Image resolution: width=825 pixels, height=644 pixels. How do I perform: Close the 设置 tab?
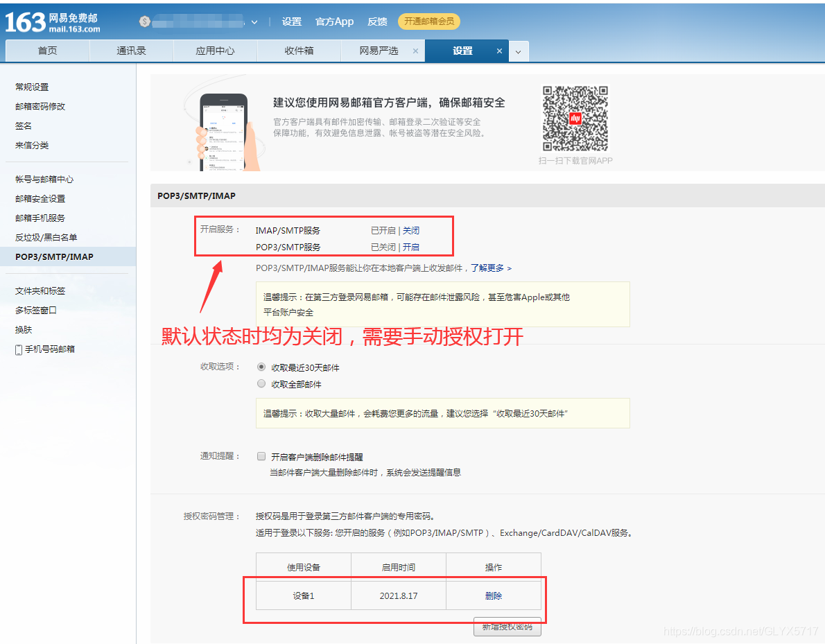(x=499, y=51)
